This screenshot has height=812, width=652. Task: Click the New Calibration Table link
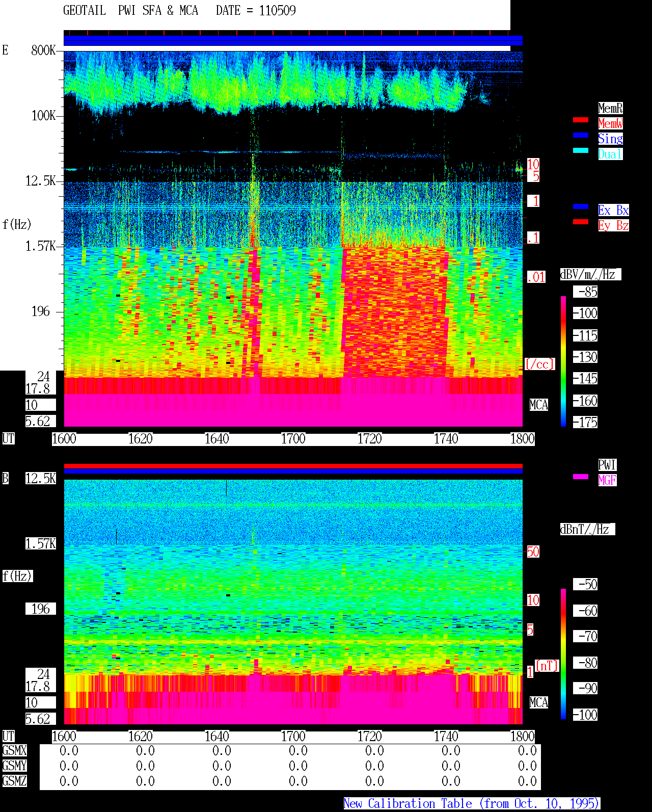tap(472, 803)
